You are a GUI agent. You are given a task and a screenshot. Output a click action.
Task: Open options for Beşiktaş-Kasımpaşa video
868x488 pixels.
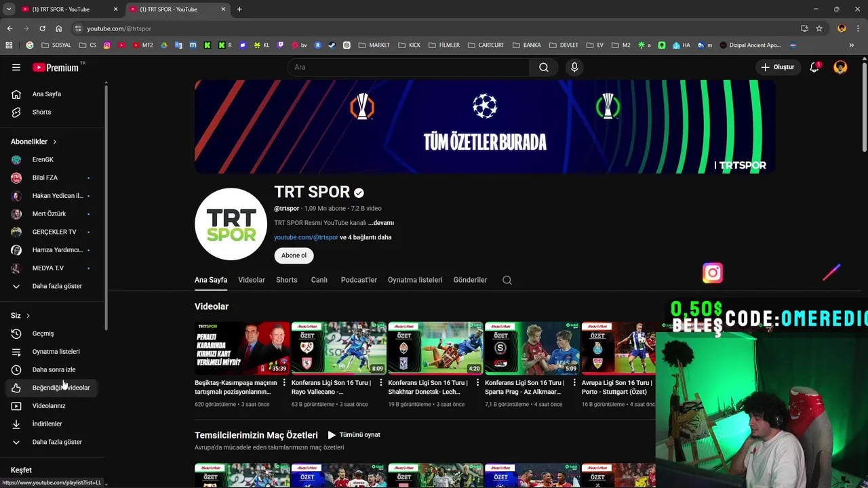click(x=284, y=383)
